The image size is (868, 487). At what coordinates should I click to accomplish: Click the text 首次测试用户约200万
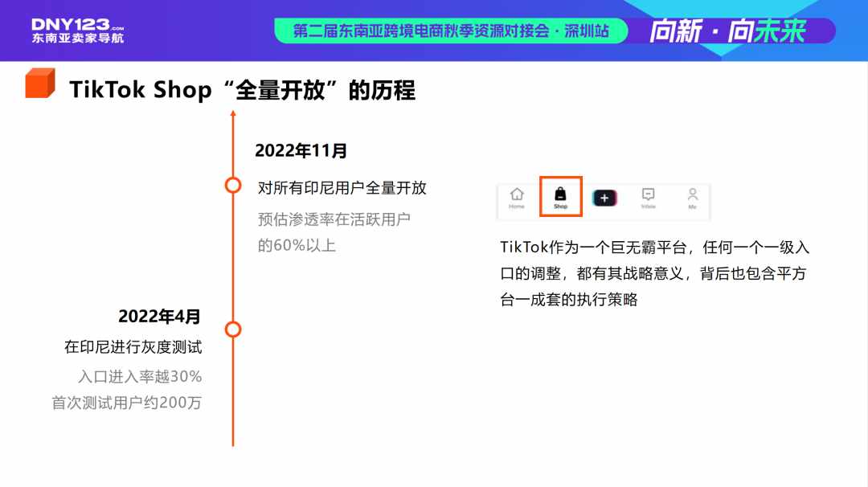127,403
